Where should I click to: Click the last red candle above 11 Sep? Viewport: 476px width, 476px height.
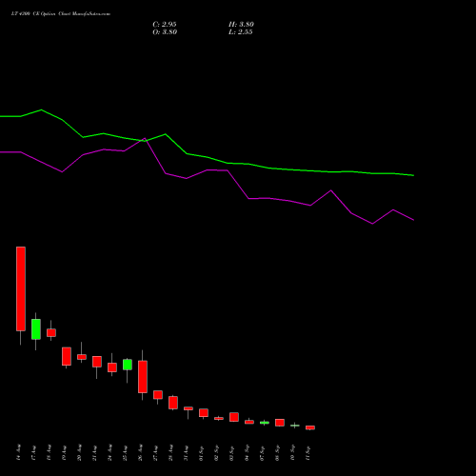pyautogui.click(x=310, y=427)
